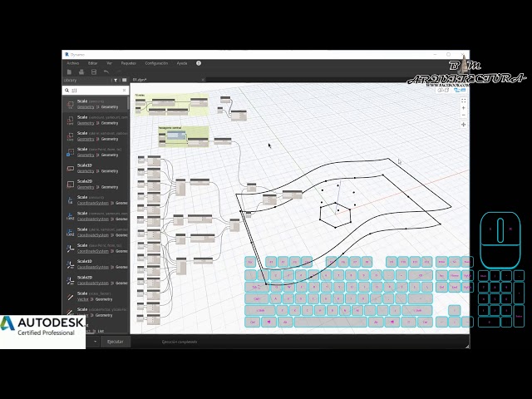Open the Configuración menu

pos(156,63)
